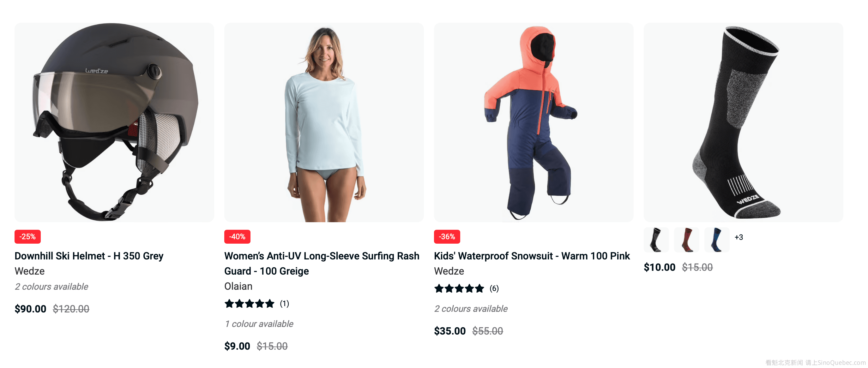View the rash guard five-star rating

pos(249,304)
